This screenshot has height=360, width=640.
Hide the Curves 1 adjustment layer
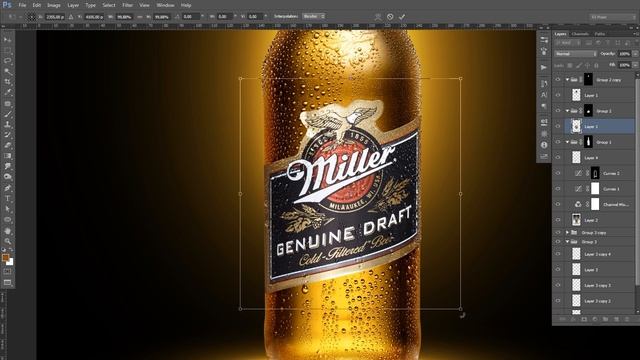(x=558, y=189)
